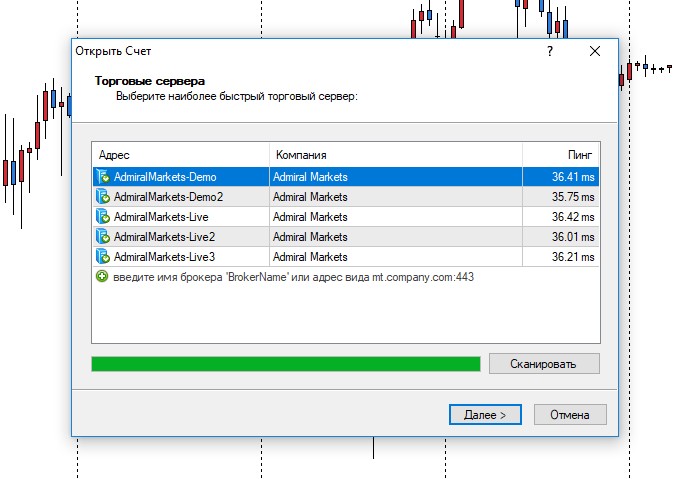675x479 pixels.
Task: Click Admiral Markets company in Demo2 row
Action: 310,197
